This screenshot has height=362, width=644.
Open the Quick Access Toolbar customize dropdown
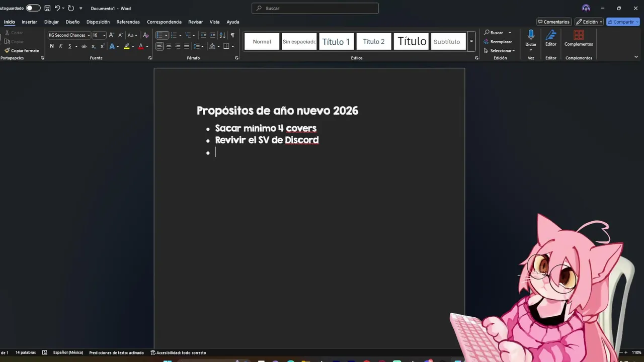pos(80,8)
